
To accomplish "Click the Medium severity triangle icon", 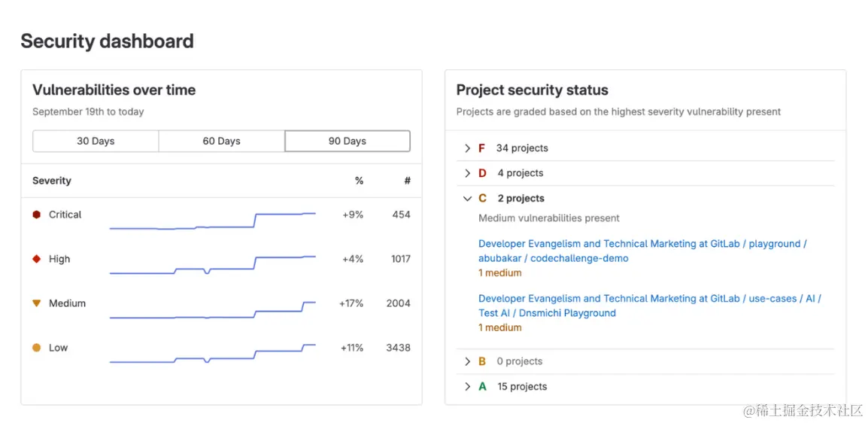I will [x=36, y=303].
